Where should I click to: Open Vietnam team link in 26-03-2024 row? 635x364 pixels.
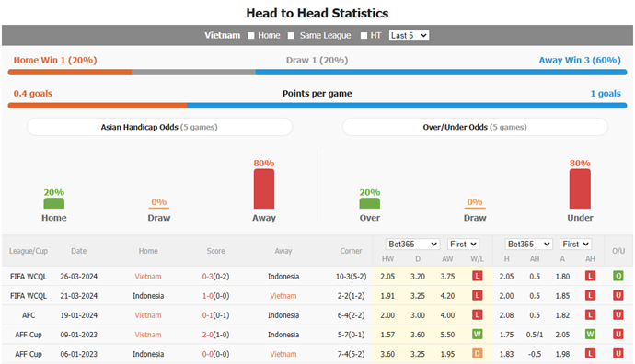tap(148, 277)
